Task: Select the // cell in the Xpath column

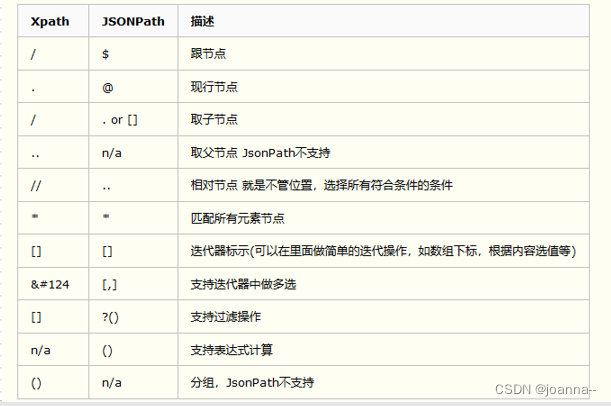Action: 53,185
